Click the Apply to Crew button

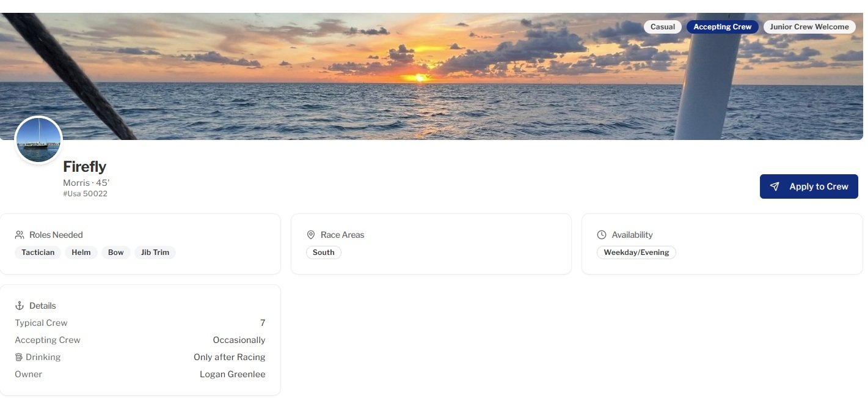809,186
